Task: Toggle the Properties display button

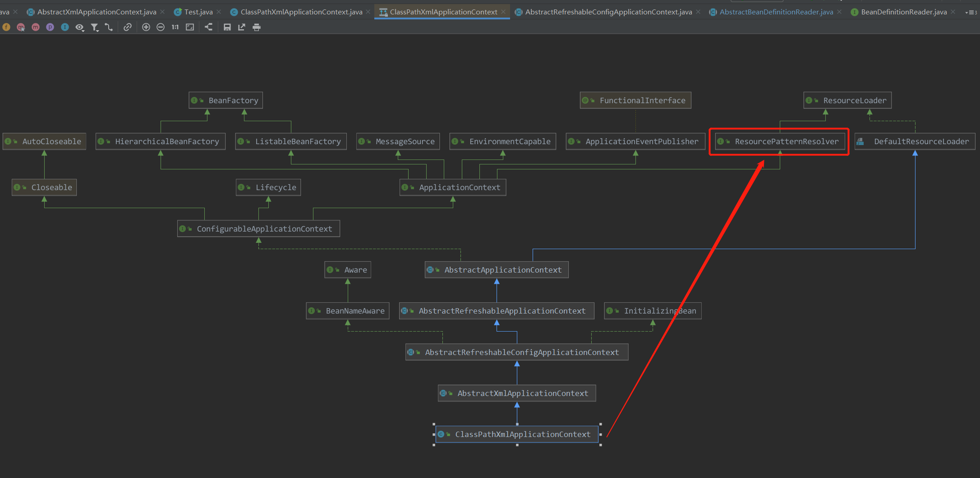Action: coord(50,27)
